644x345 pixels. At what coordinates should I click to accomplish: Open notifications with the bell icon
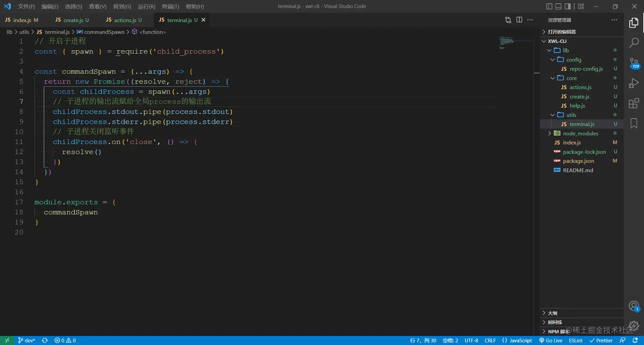pyautogui.click(x=635, y=340)
